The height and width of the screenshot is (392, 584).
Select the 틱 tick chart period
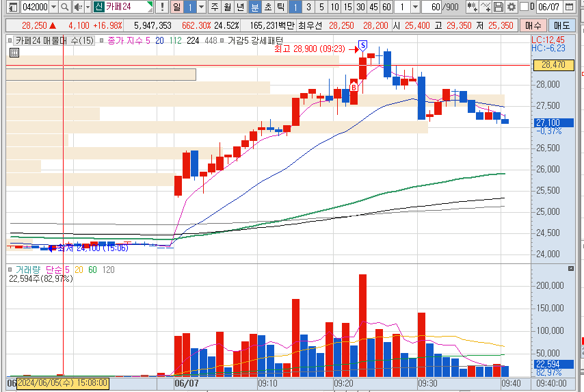pos(281,7)
